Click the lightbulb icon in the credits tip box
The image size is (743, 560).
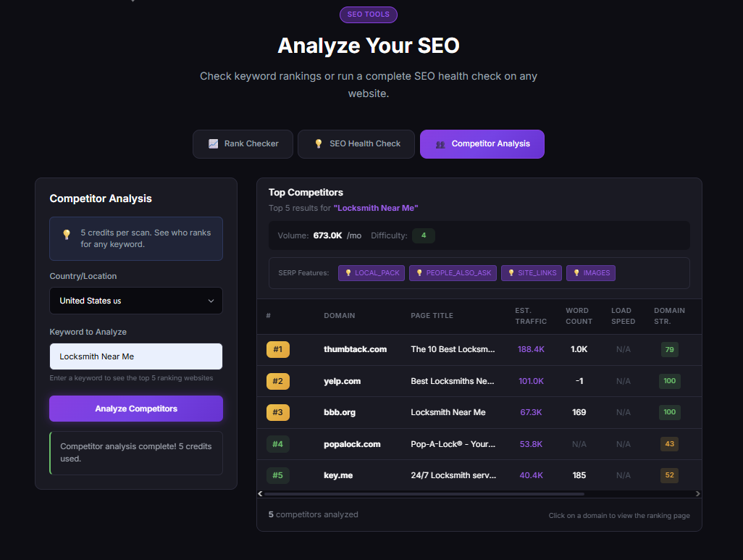pyautogui.click(x=66, y=235)
